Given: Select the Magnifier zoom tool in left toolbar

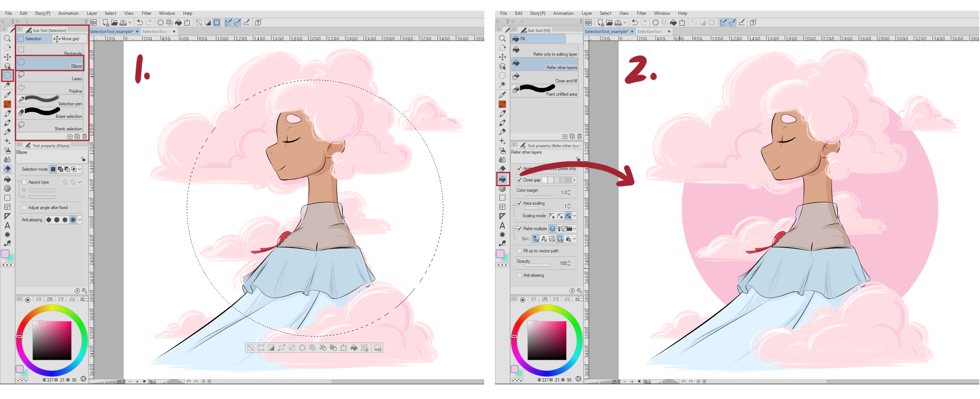Looking at the screenshot, I should point(7,38).
